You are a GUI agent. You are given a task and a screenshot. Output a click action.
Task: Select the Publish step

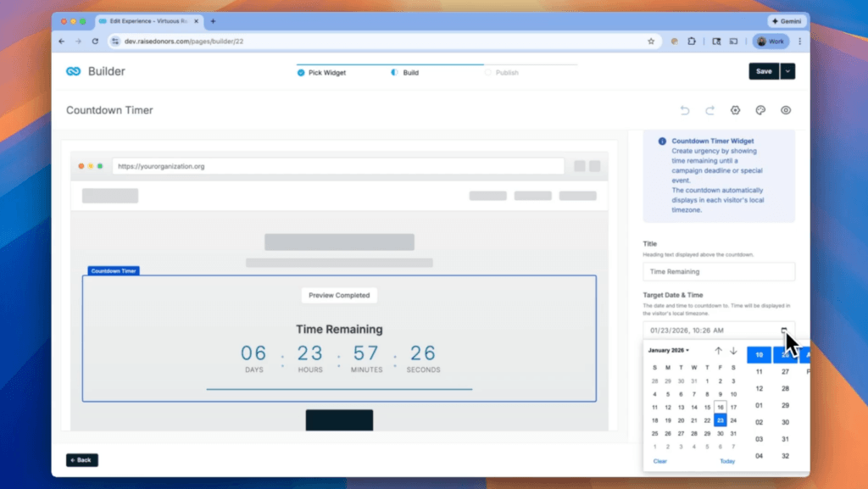tap(502, 73)
